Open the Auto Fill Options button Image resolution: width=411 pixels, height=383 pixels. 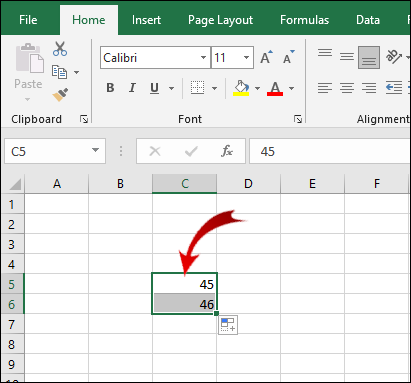click(x=228, y=325)
